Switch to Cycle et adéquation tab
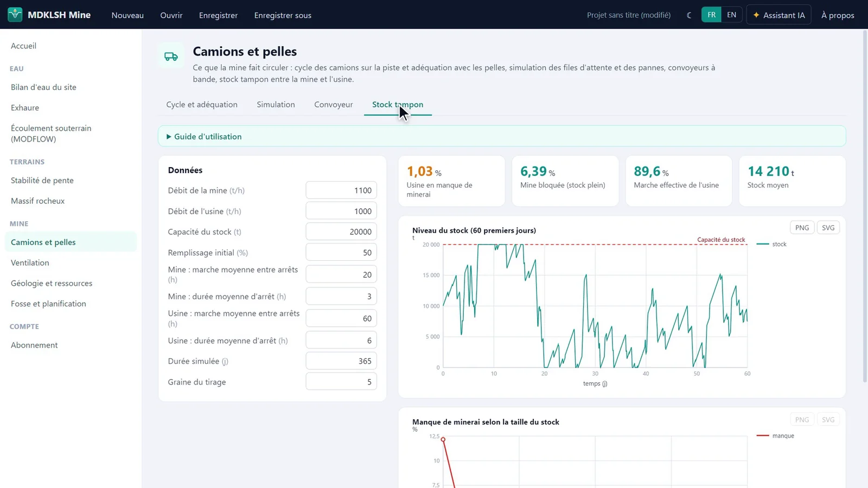 pyautogui.click(x=202, y=105)
